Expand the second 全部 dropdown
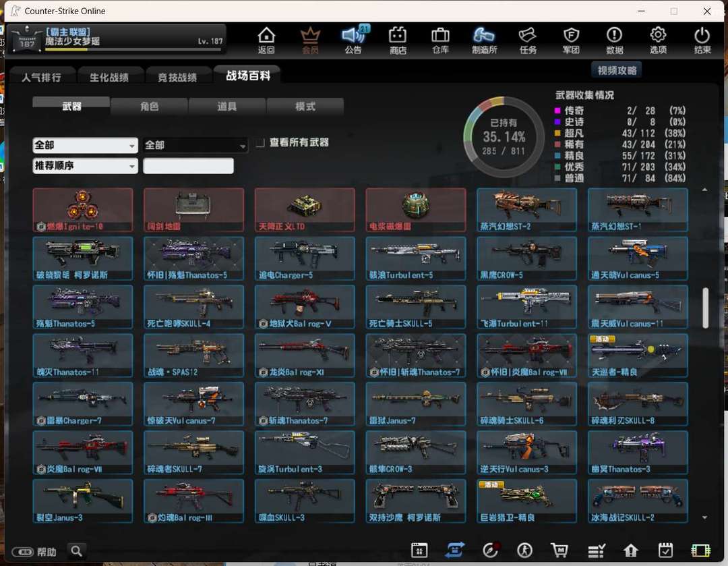The height and width of the screenshot is (566, 728). tap(195, 145)
